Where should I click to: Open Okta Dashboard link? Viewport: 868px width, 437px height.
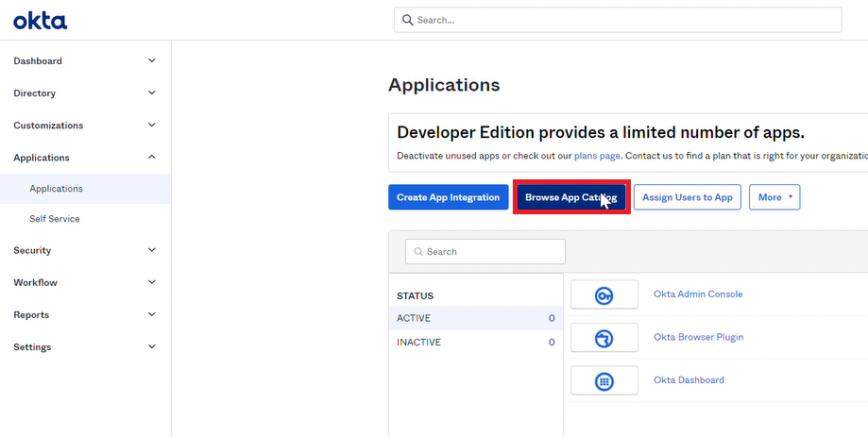(x=689, y=380)
